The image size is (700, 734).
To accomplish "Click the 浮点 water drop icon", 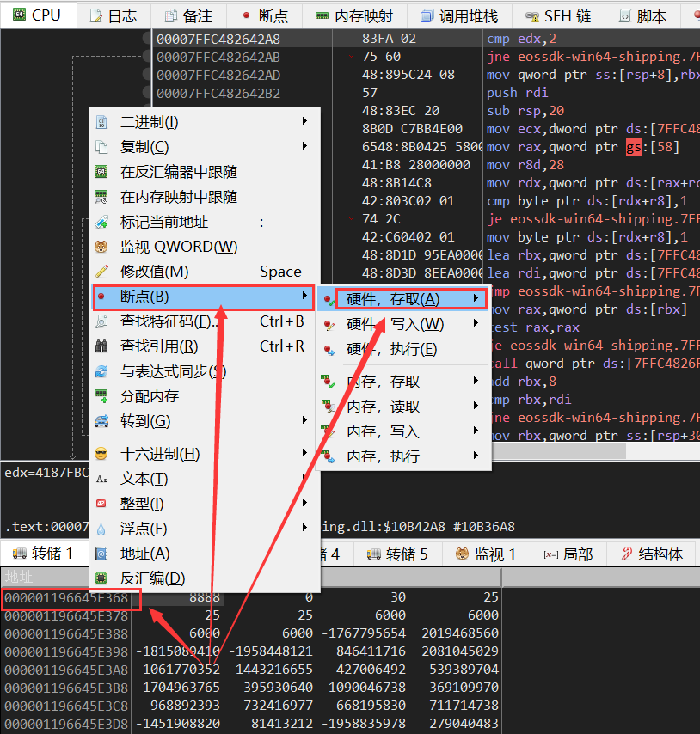I will (x=101, y=529).
